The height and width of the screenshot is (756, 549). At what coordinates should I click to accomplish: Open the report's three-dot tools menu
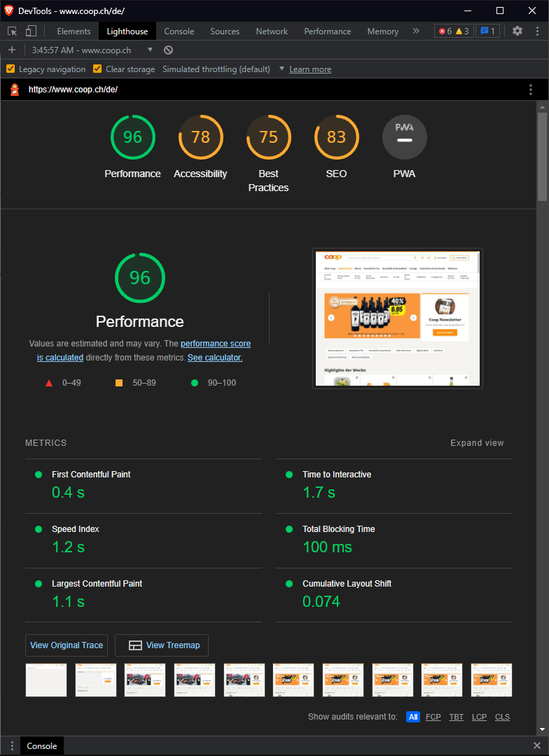pos(531,90)
